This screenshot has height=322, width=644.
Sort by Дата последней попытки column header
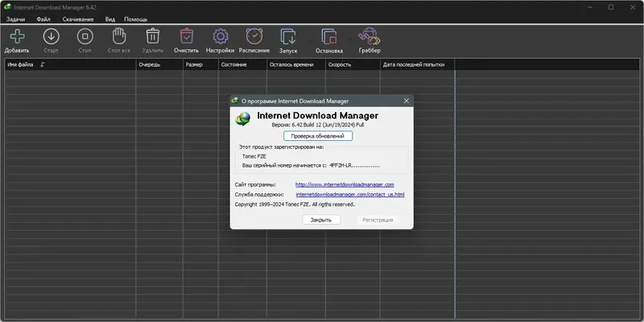tap(418, 64)
